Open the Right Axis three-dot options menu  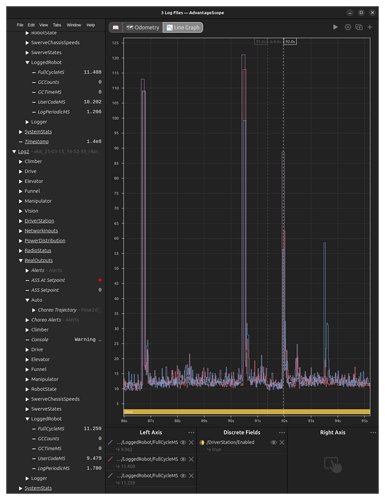point(373,432)
